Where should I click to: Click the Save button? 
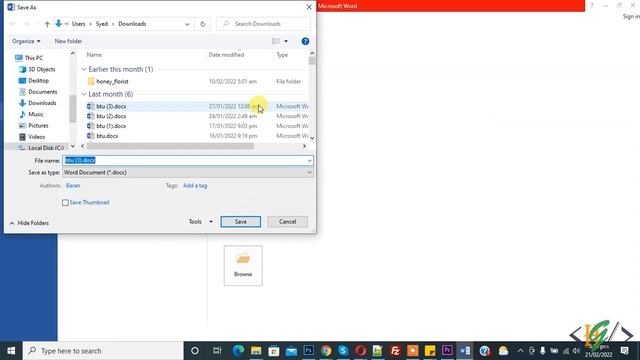pos(240,222)
